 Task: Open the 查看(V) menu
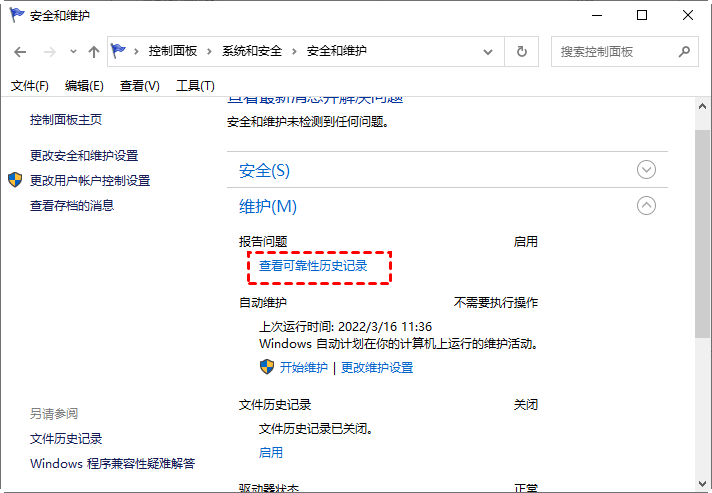click(139, 86)
